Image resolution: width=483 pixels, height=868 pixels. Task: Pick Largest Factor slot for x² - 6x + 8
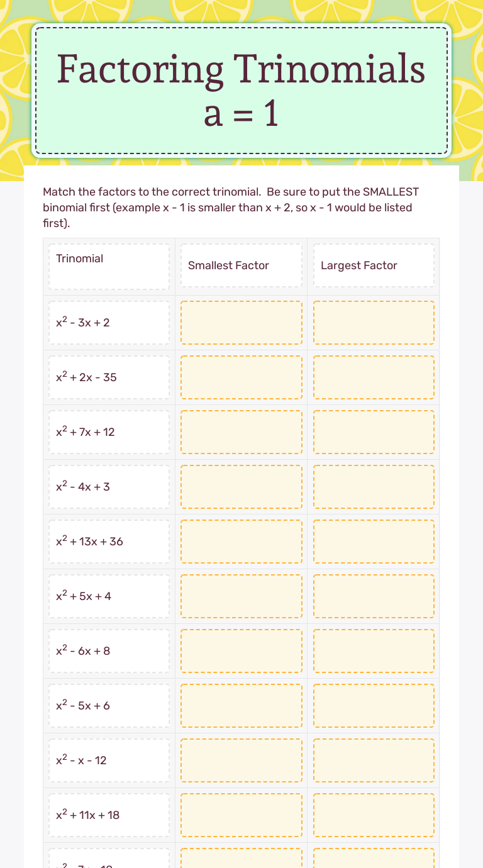(x=374, y=651)
